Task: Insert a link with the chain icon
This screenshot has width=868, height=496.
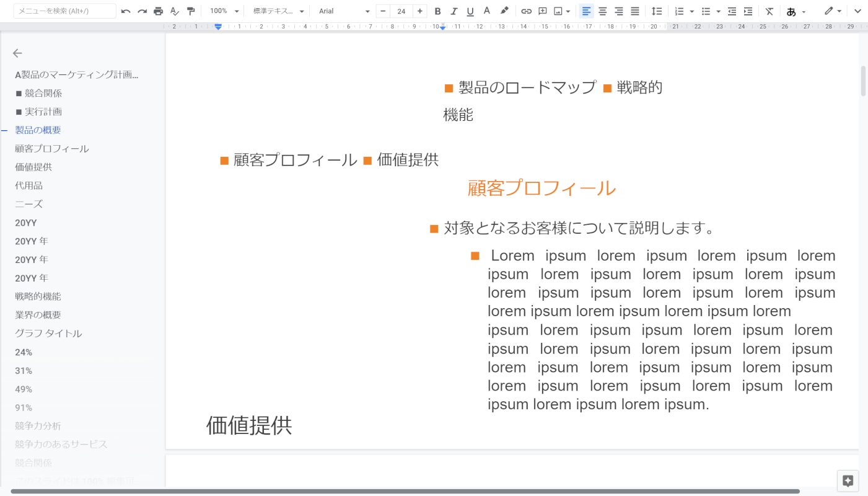Action: 526,11
